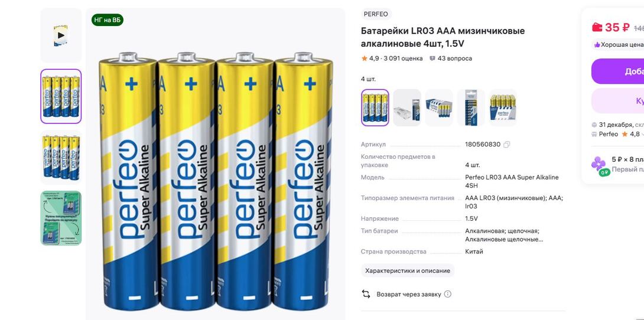644x320 pixels.
Task: Choose the large bulk box variant
Action: (x=503, y=107)
